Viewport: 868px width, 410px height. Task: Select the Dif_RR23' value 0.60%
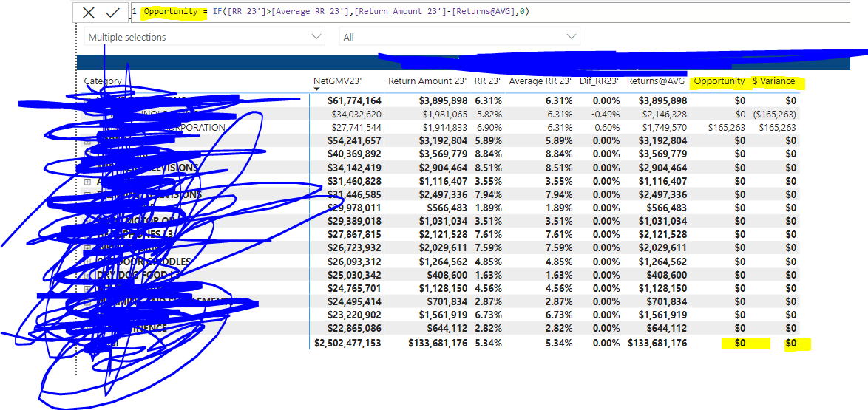click(x=607, y=127)
